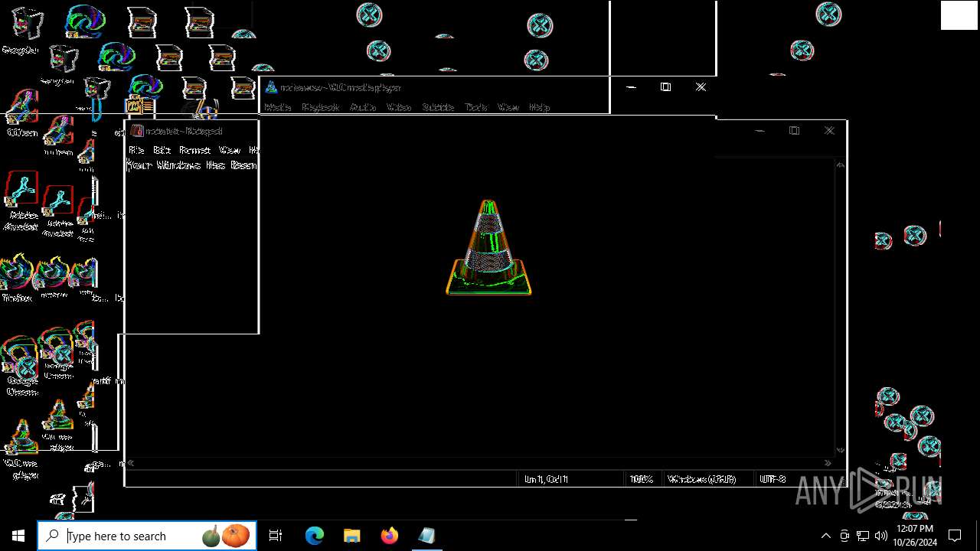Close the Notepad window
The width and height of the screenshot is (980, 551).
tap(829, 131)
